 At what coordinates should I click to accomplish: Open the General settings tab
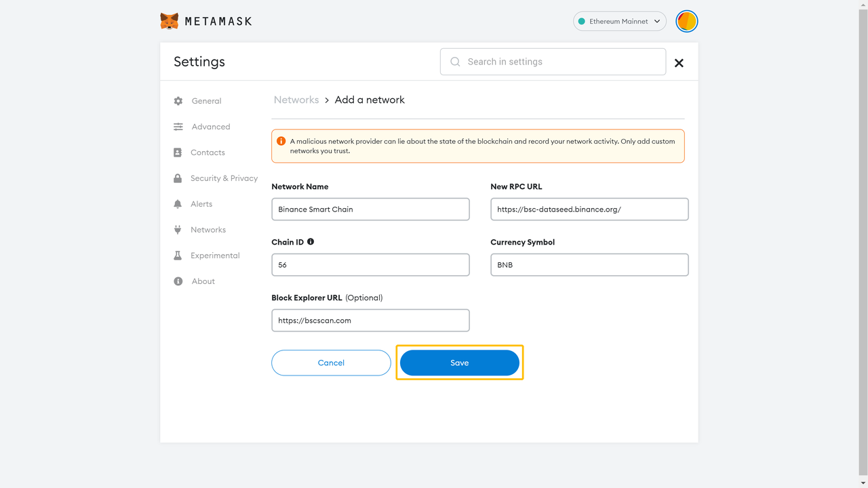pos(206,101)
